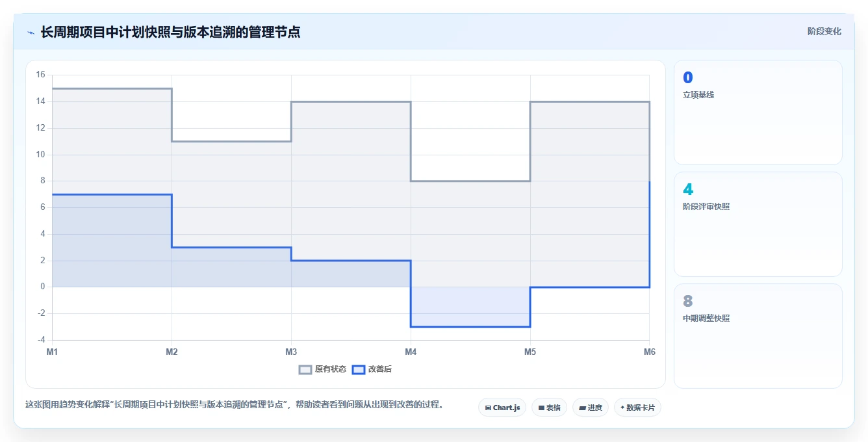Click the lightning icon beside the title
The width and height of the screenshot is (868, 442).
pos(31,32)
